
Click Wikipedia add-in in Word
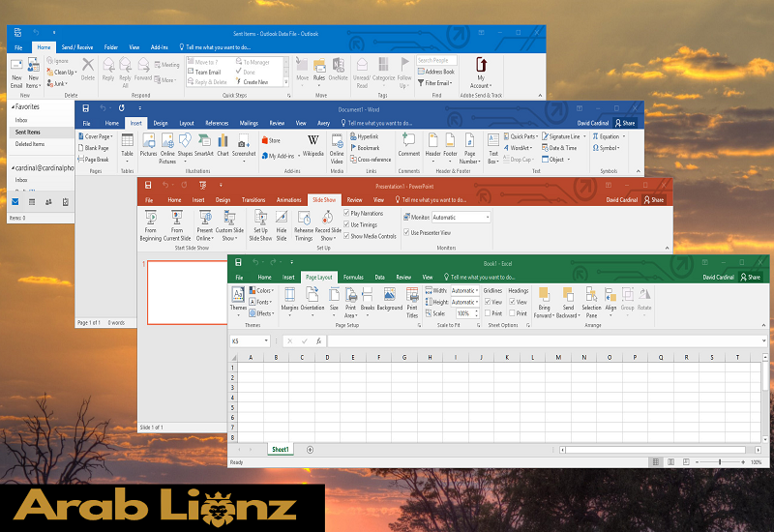pyautogui.click(x=313, y=145)
